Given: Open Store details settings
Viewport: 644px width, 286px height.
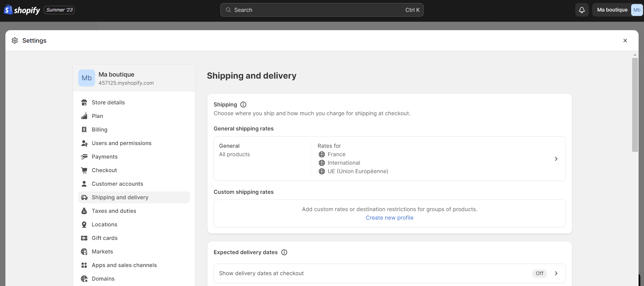Looking at the screenshot, I should [x=134, y=102].
